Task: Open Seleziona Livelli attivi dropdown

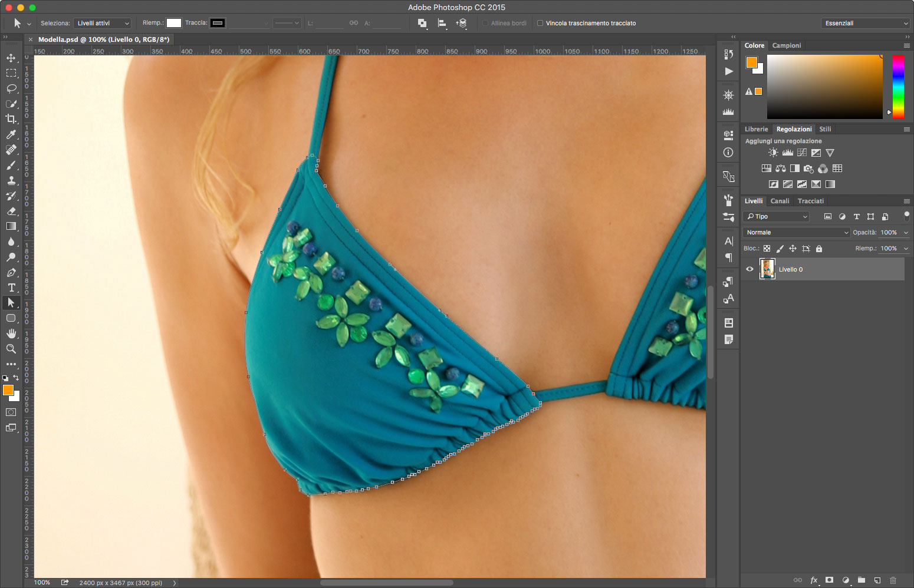Action: (102, 23)
